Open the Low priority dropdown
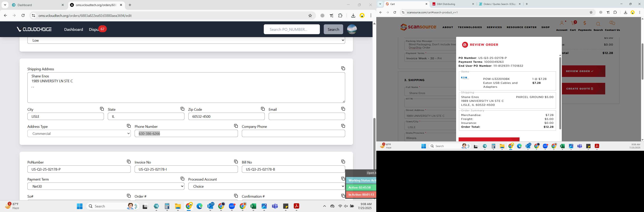The height and width of the screenshot is (212, 644). point(186,41)
